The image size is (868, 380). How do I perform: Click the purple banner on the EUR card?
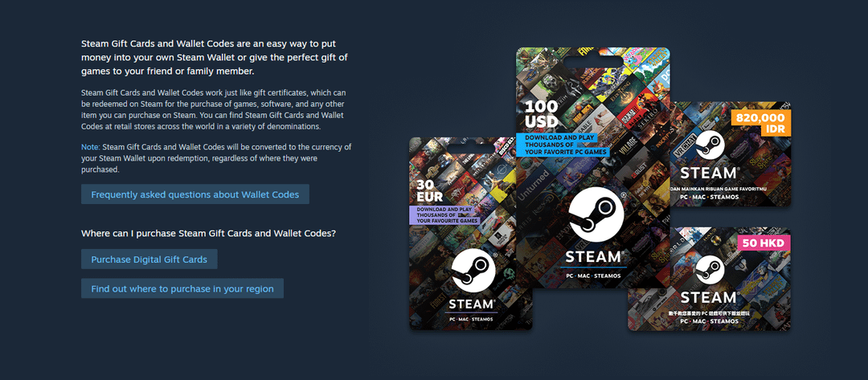(444, 215)
